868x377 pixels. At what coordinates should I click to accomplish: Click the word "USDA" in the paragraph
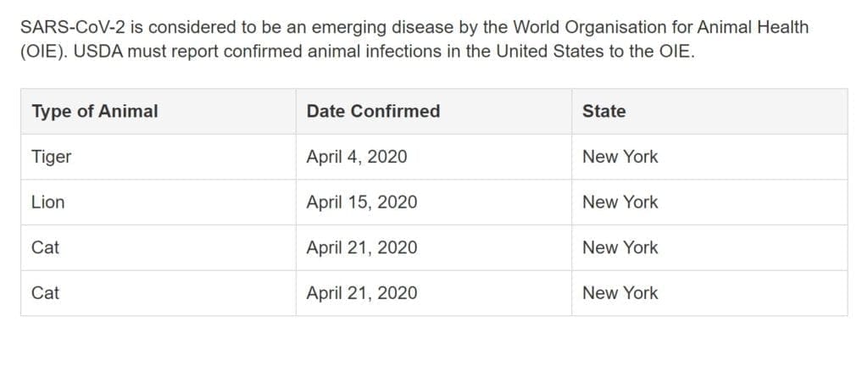click(x=97, y=52)
